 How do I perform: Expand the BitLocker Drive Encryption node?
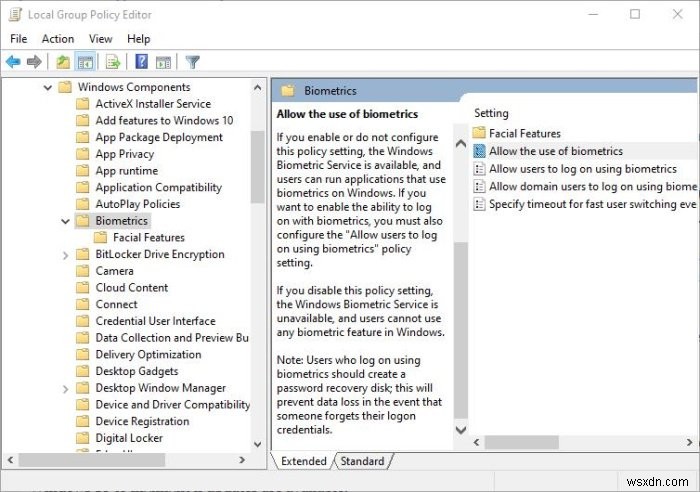65,255
